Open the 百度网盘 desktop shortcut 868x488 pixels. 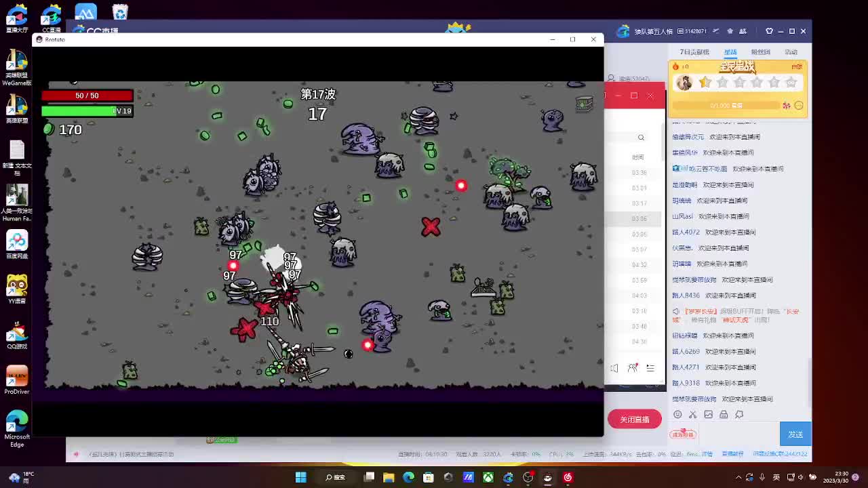coord(17,245)
